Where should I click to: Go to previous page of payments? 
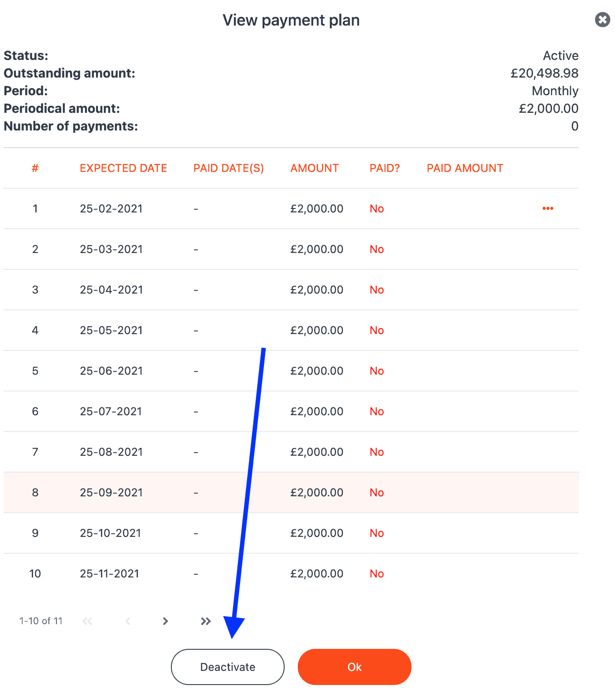(x=128, y=621)
